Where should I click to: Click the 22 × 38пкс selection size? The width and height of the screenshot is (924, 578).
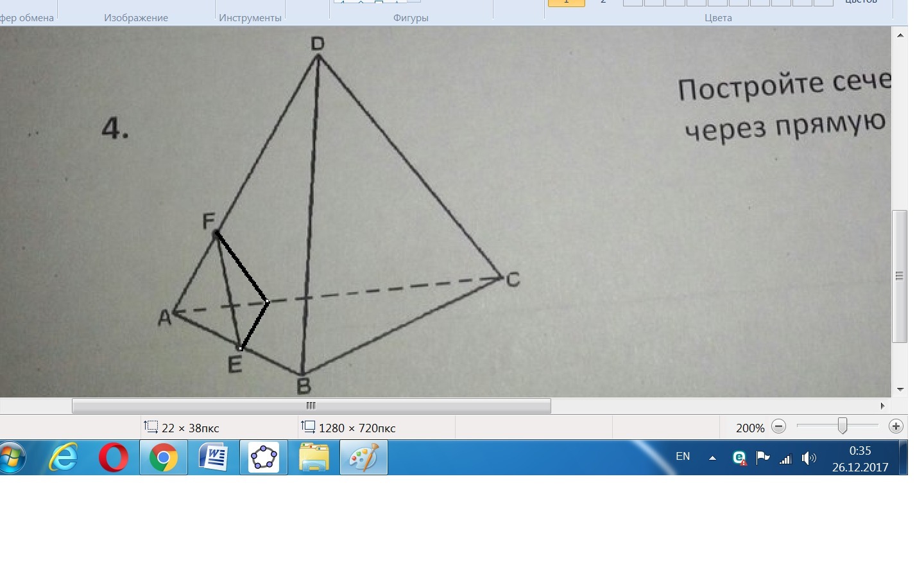pos(191,428)
